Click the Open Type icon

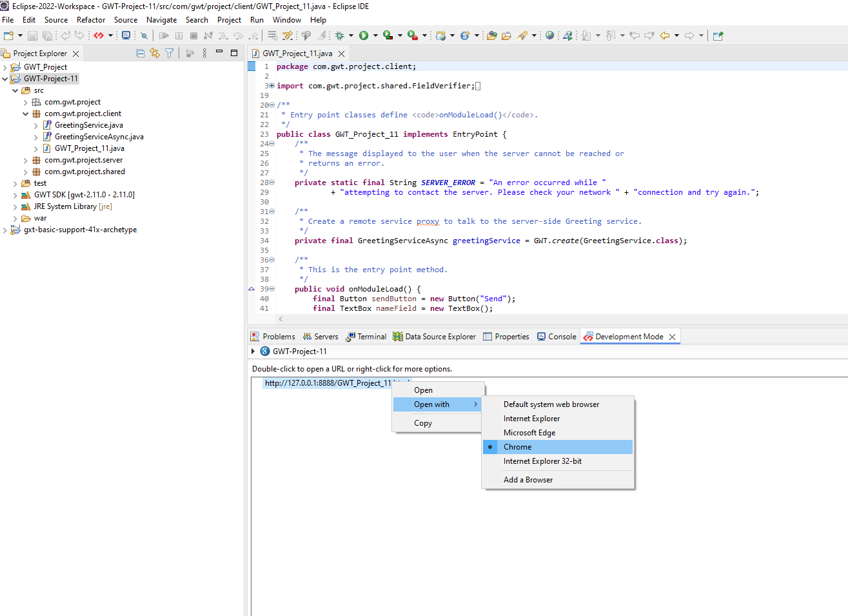(491, 35)
